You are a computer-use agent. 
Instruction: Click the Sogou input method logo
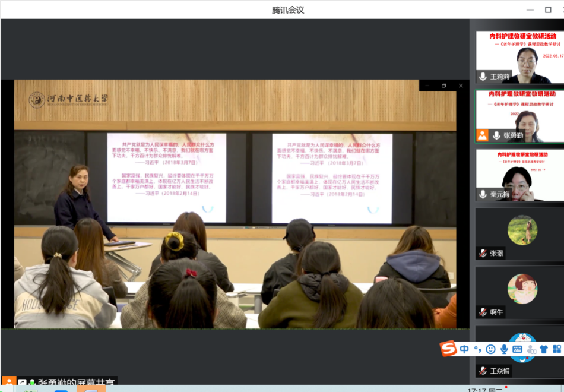pyautogui.click(x=448, y=349)
